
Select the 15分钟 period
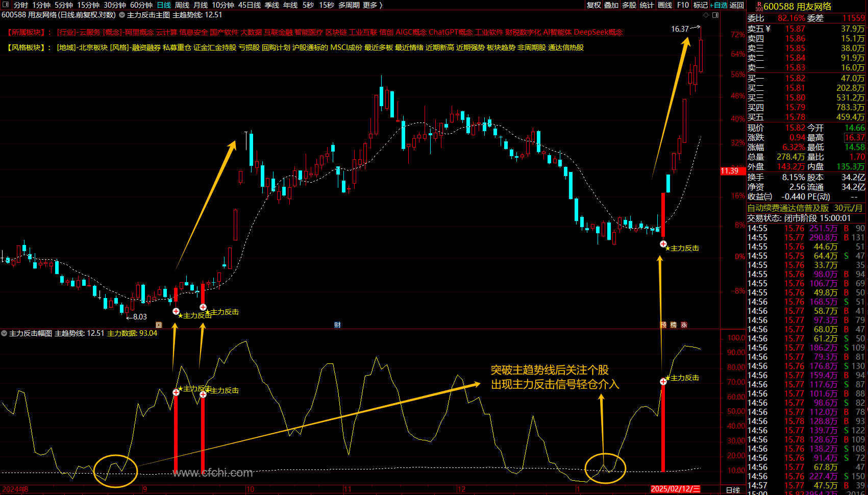coord(88,5)
